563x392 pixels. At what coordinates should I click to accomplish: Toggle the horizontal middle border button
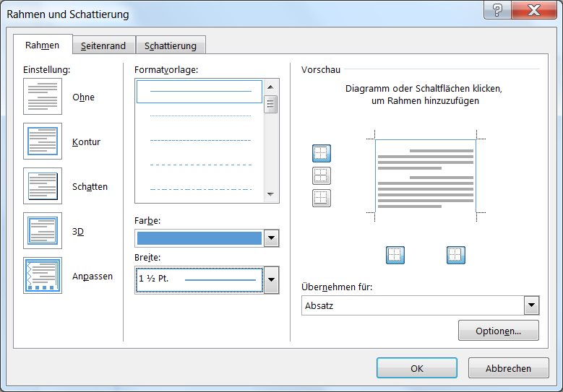322,175
